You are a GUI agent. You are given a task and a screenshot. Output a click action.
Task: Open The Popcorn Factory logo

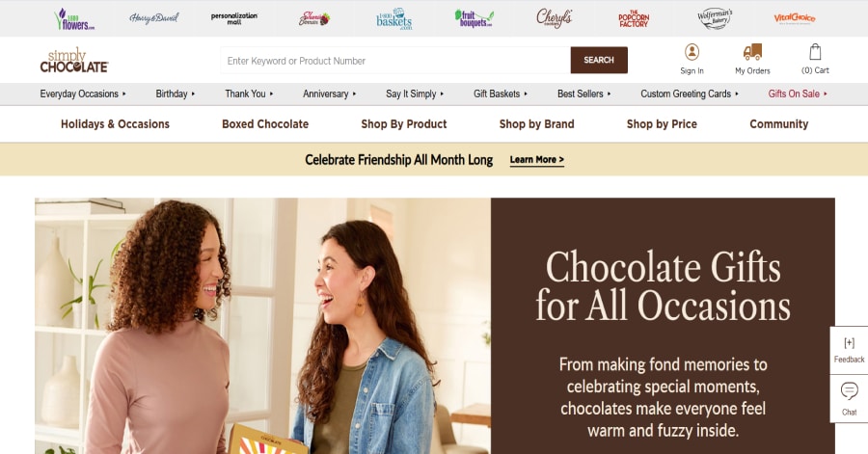pos(634,19)
